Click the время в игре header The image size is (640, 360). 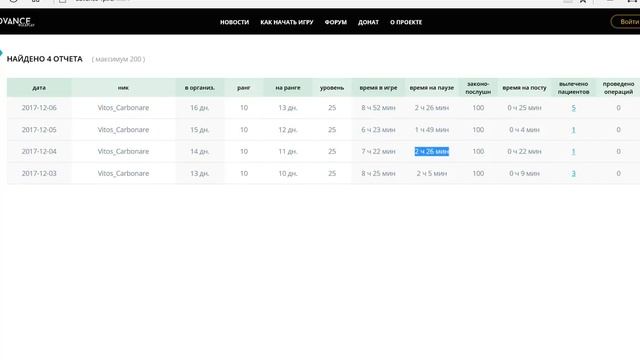tap(378, 87)
